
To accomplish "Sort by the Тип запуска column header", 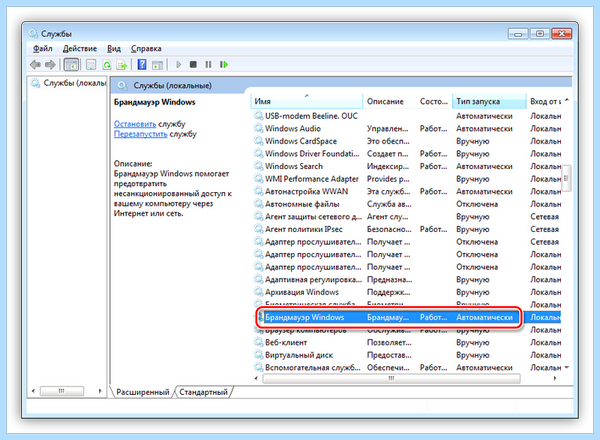I will pyautogui.click(x=489, y=101).
